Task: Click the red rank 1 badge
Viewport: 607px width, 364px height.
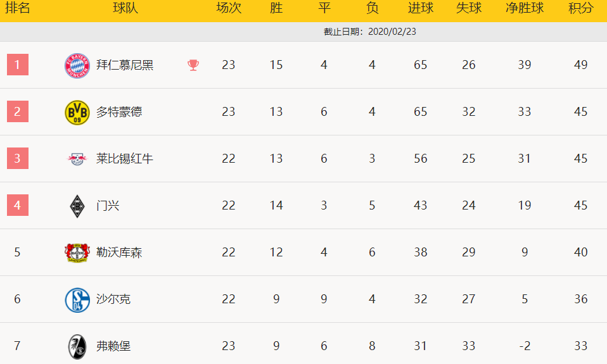Action: 17,65
